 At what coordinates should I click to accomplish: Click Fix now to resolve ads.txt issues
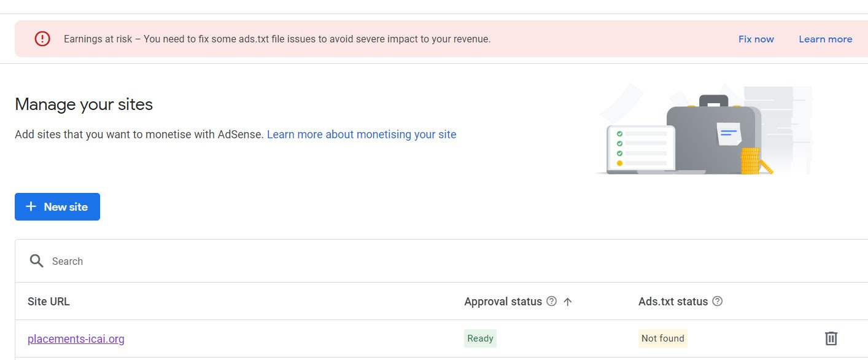[x=756, y=38]
